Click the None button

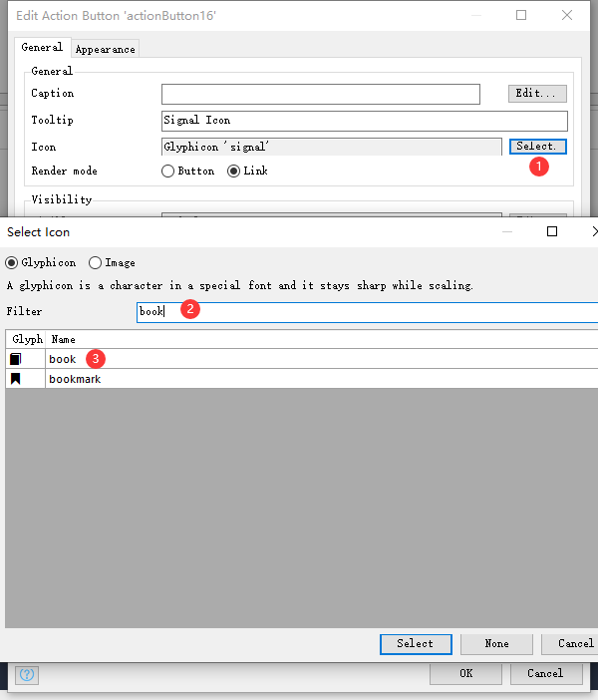point(496,644)
